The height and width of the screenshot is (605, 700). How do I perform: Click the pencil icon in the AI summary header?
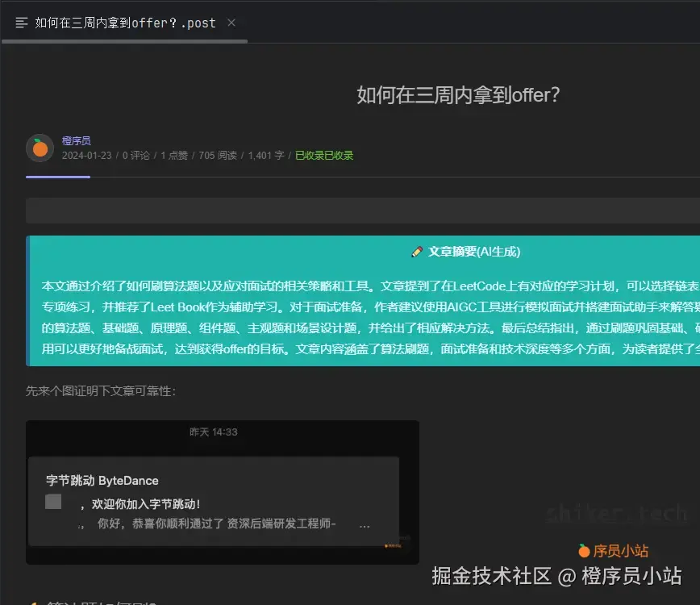(418, 251)
